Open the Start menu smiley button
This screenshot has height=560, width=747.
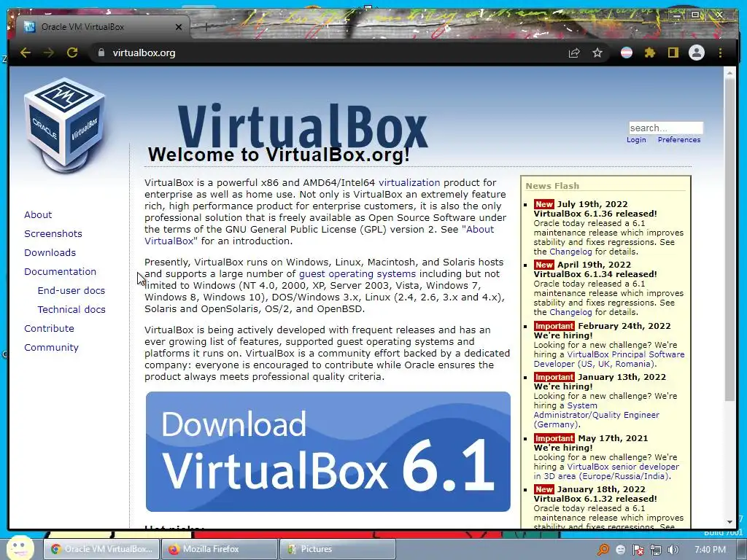[20, 548]
